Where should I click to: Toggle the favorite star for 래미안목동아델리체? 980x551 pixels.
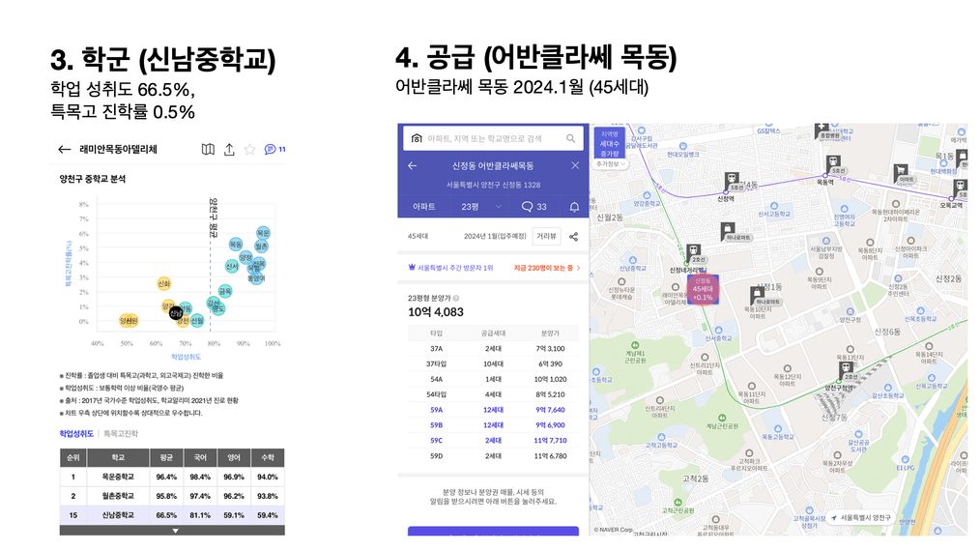coord(250,150)
